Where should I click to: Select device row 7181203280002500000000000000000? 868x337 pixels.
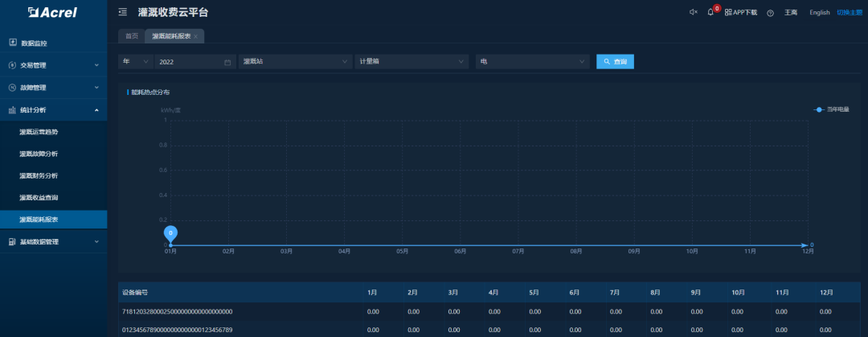tap(489, 311)
